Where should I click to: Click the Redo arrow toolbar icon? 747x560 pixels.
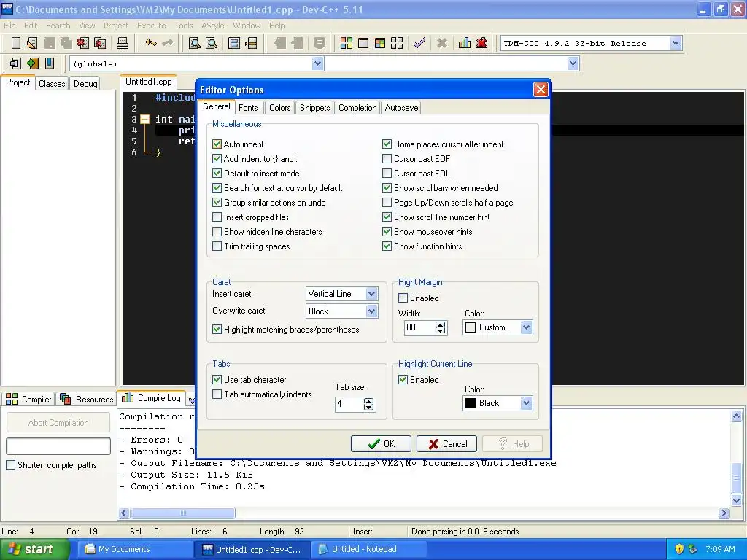[168, 43]
